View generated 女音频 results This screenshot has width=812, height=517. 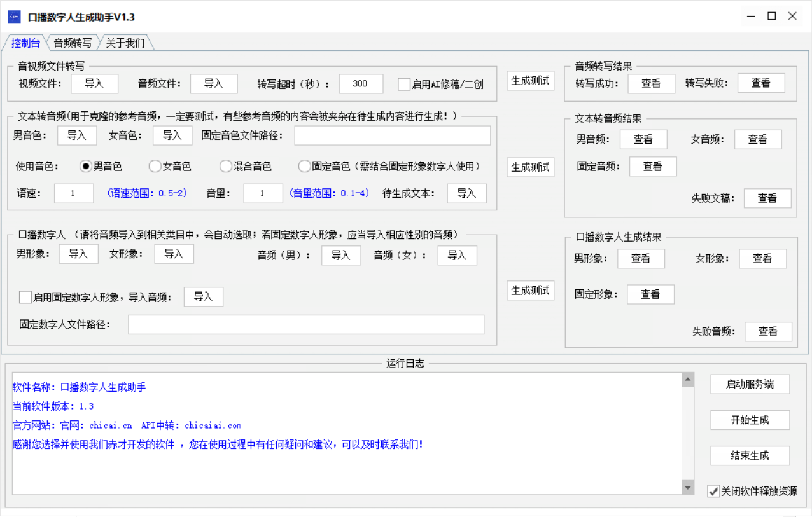point(758,139)
